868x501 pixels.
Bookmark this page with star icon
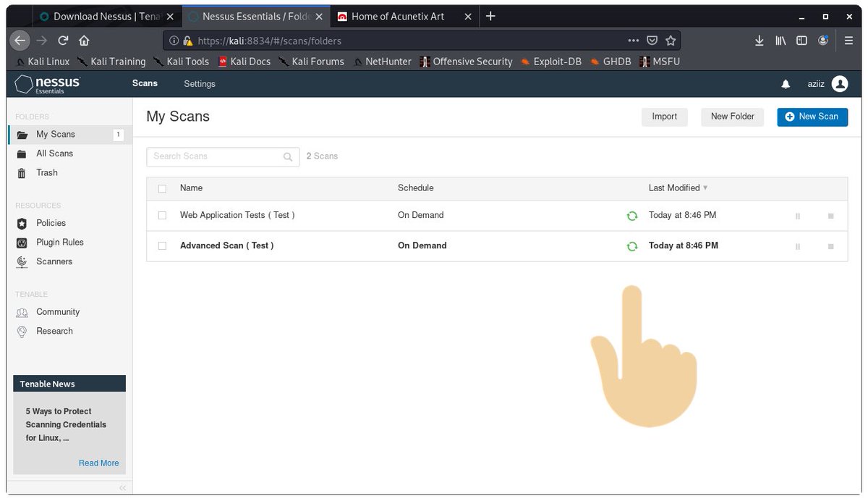tap(671, 41)
